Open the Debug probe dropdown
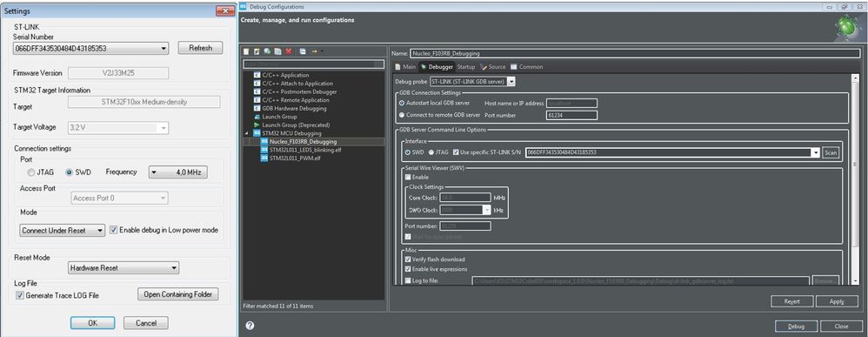 click(511, 82)
